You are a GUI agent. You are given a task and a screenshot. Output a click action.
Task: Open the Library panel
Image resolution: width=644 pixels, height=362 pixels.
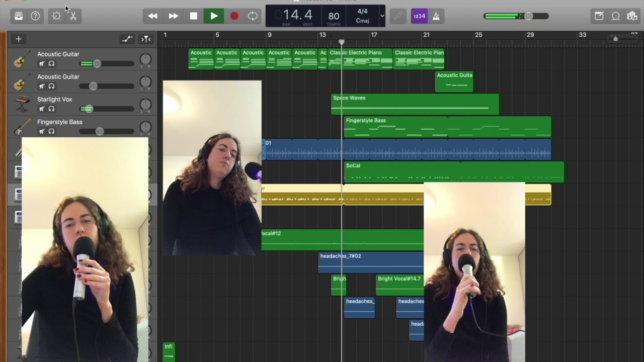(x=19, y=16)
